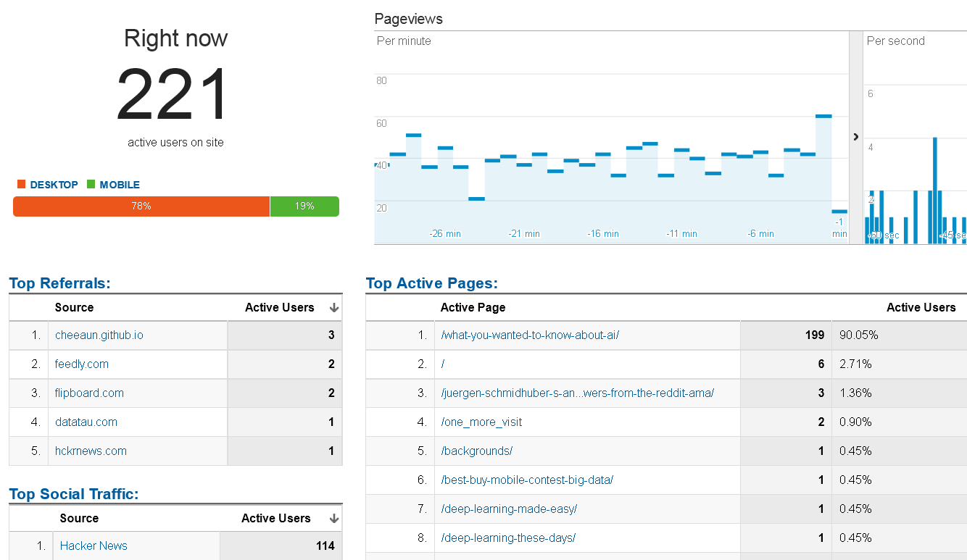Open the juergen-schmidhuber reddit-ama page link

click(578, 393)
